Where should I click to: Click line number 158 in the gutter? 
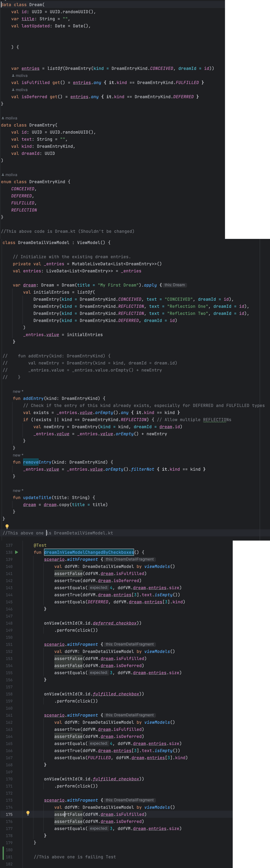click(9, 694)
